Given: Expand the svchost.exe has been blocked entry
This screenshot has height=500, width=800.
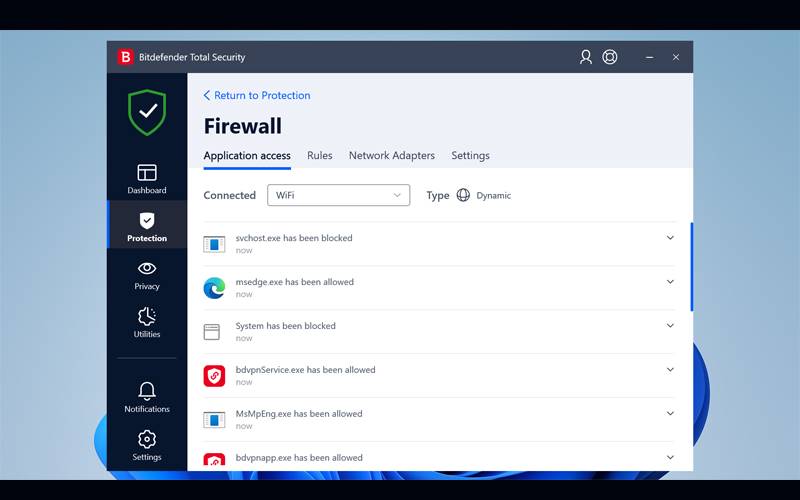Looking at the screenshot, I should [x=670, y=238].
